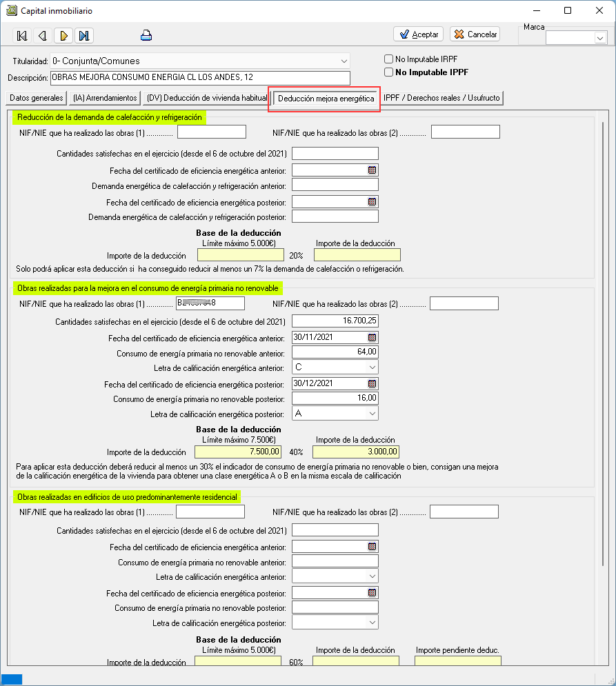Click the Descripción text field

point(201,78)
